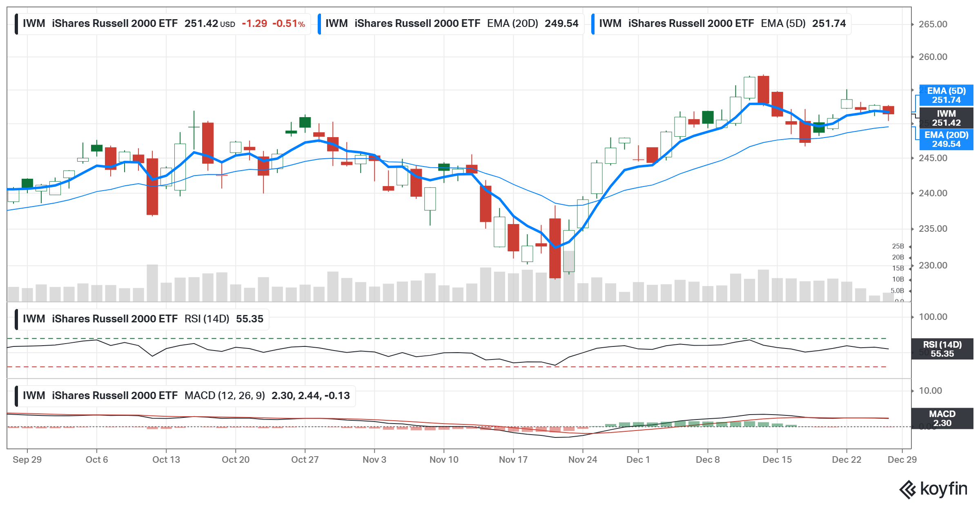
Task: Click the blue color bar beside EMA (20D) legend
Action: [x=319, y=24]
